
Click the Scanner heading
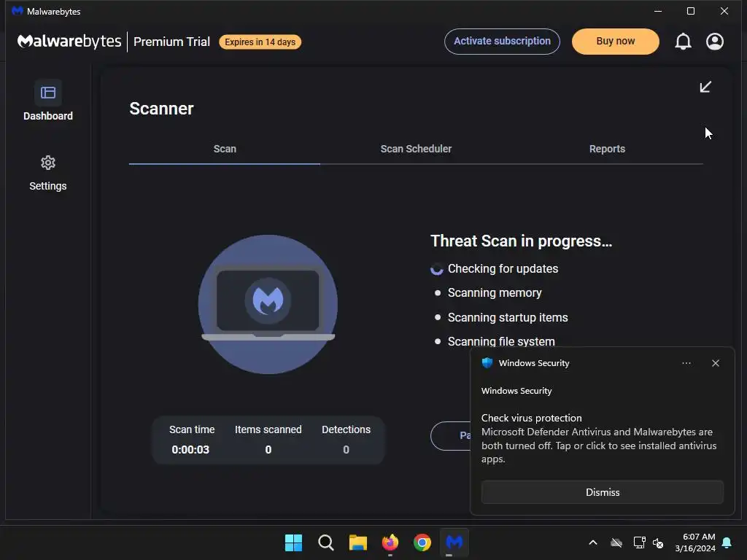tap(161, 109)
